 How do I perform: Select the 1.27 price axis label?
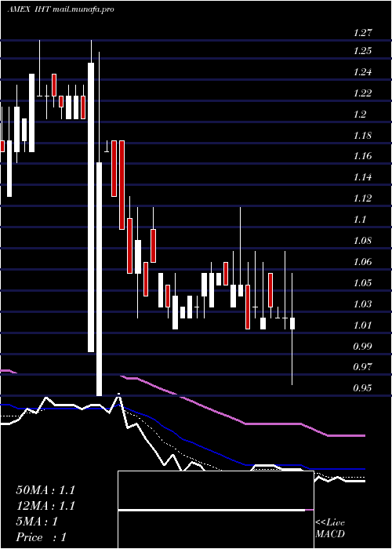click(x=362, y=34)
